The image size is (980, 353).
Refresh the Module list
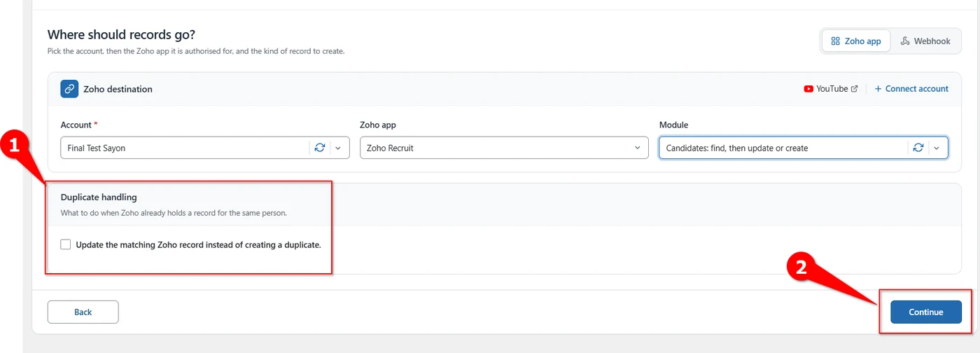click(x=918, y=148)
